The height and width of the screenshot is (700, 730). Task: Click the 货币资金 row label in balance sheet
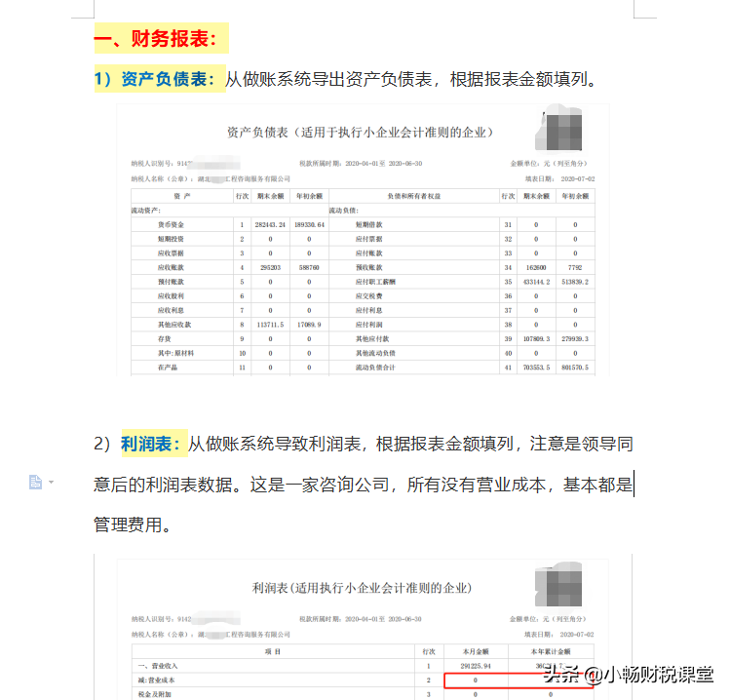click(171, 224)
